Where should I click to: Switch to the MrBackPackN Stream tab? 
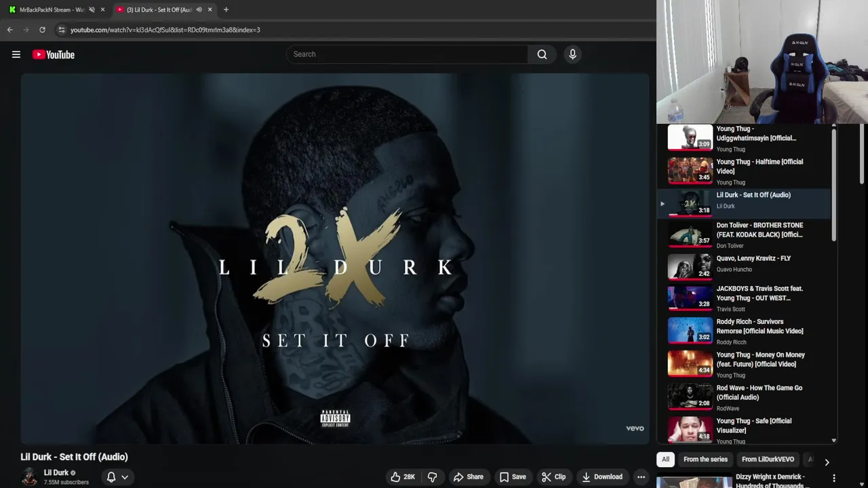click(x=54, y=9)
